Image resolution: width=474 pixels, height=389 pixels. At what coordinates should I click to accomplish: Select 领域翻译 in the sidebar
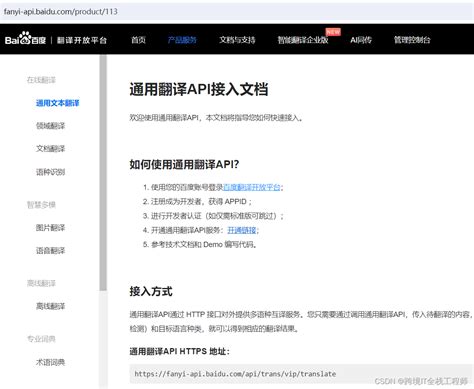tap(50, 126)
